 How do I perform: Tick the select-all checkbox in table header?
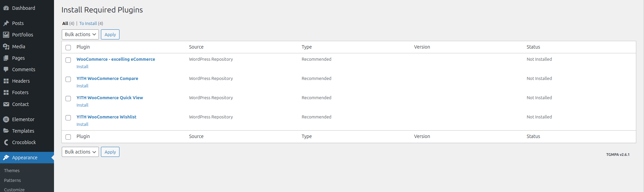point(68,48)
